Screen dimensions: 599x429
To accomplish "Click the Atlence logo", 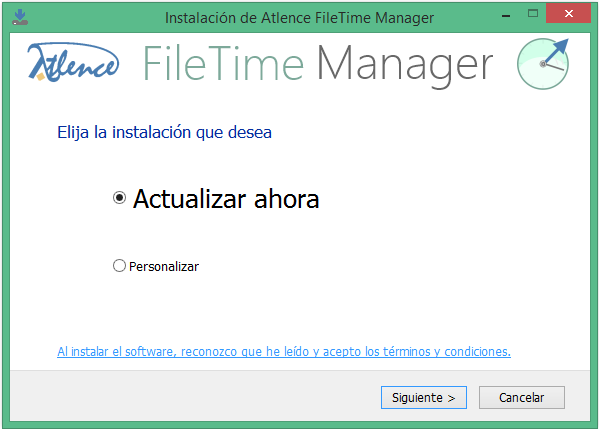I will [73, 62].
